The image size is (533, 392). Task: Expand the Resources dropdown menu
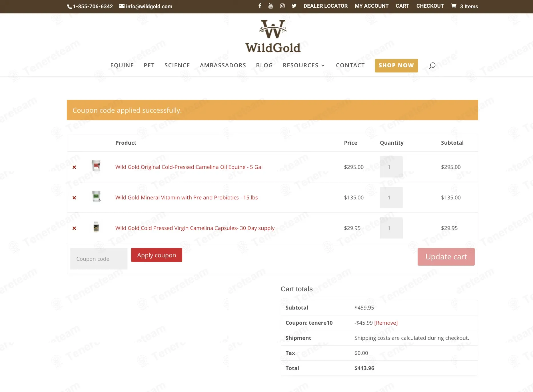click(304, 65)
